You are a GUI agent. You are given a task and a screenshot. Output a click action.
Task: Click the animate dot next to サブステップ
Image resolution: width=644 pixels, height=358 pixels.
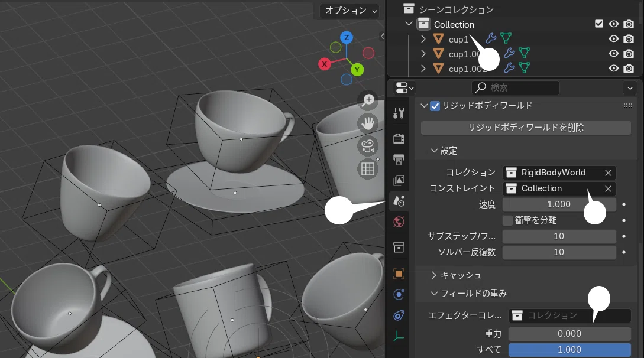624,236
